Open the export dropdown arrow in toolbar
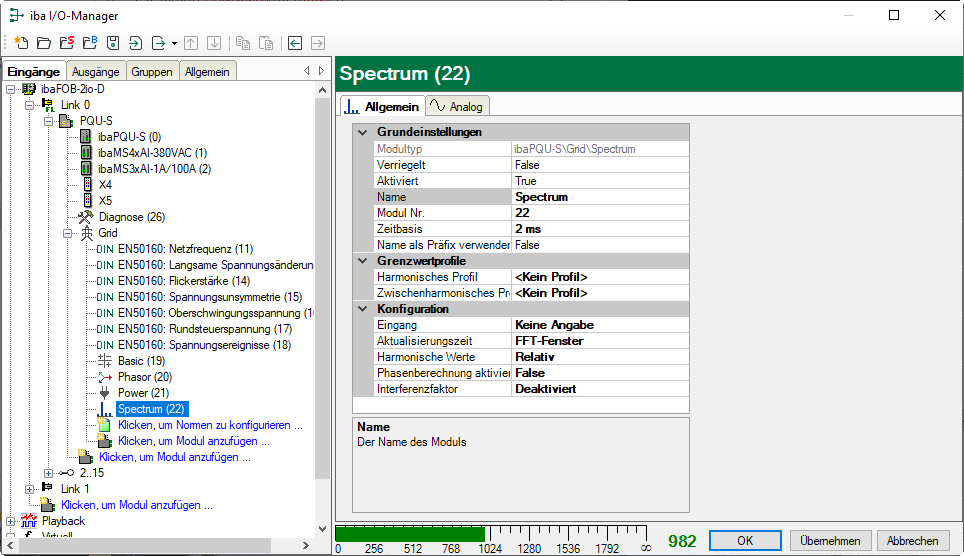Image resolution: width=964 pixels, height=556 pixels. coord(174,43)
